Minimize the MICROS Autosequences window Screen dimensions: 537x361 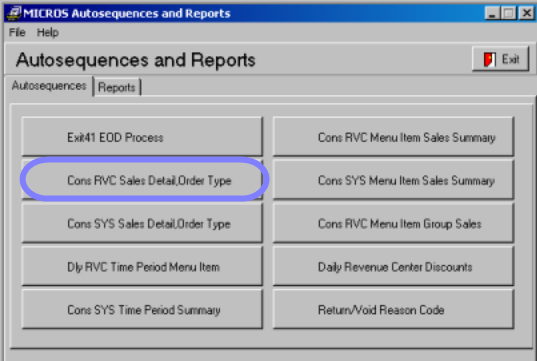coord(492,13)
